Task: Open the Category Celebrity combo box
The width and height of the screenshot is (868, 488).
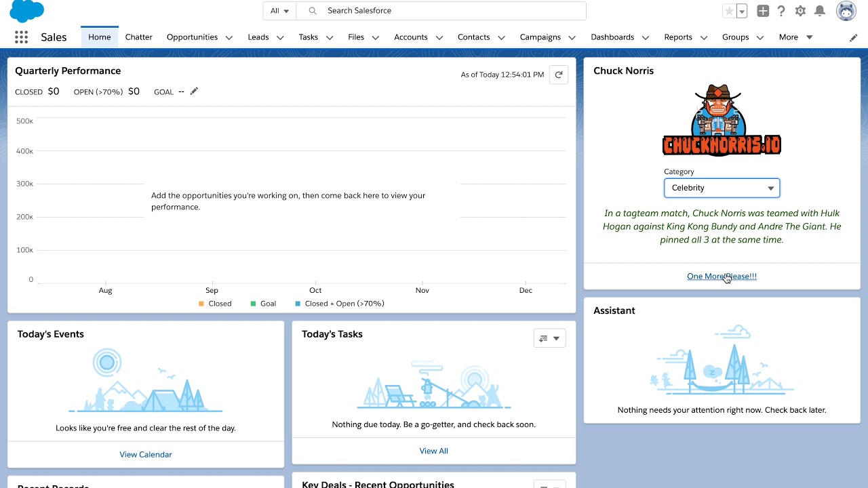Action: 722,188
